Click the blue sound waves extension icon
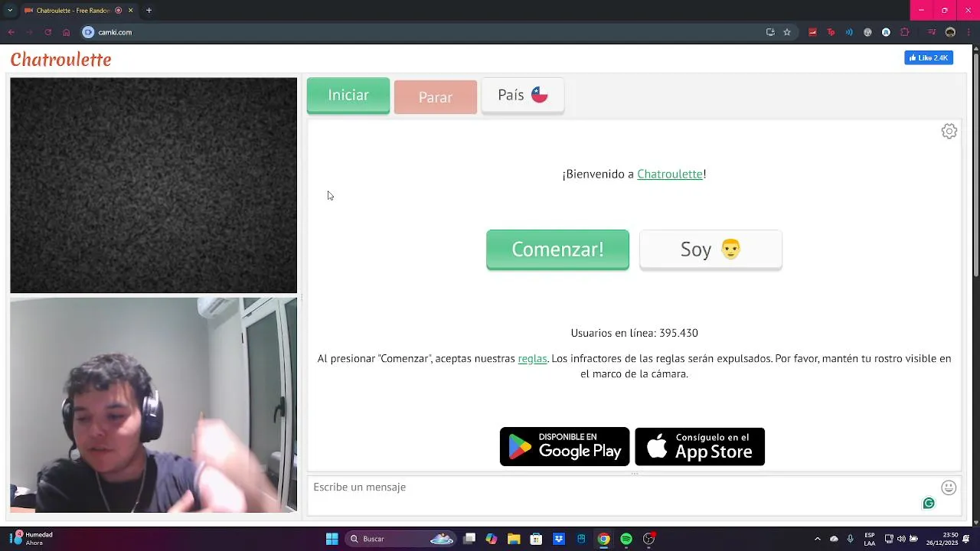This screenshot has width=980, height=551. pos(849,32)
